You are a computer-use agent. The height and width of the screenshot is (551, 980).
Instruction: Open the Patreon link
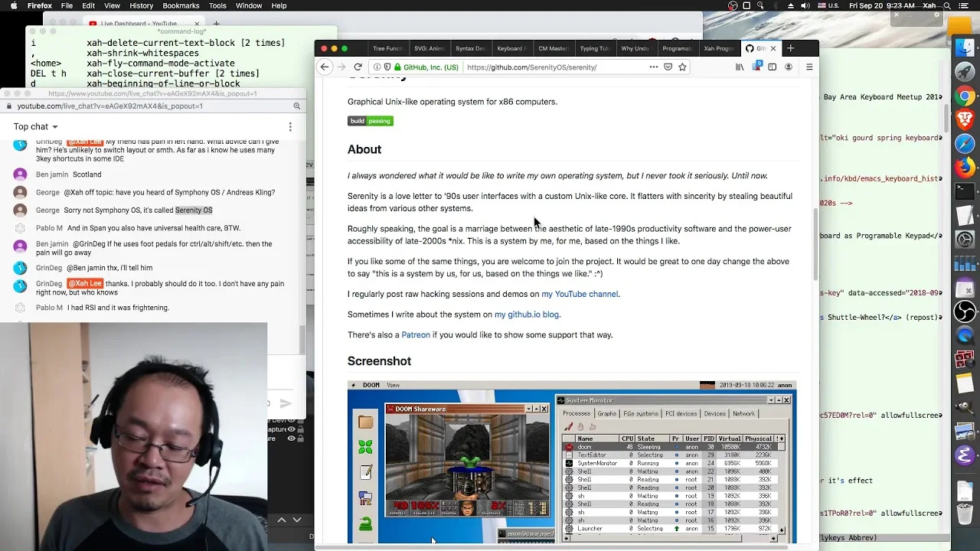click(416, 335)
